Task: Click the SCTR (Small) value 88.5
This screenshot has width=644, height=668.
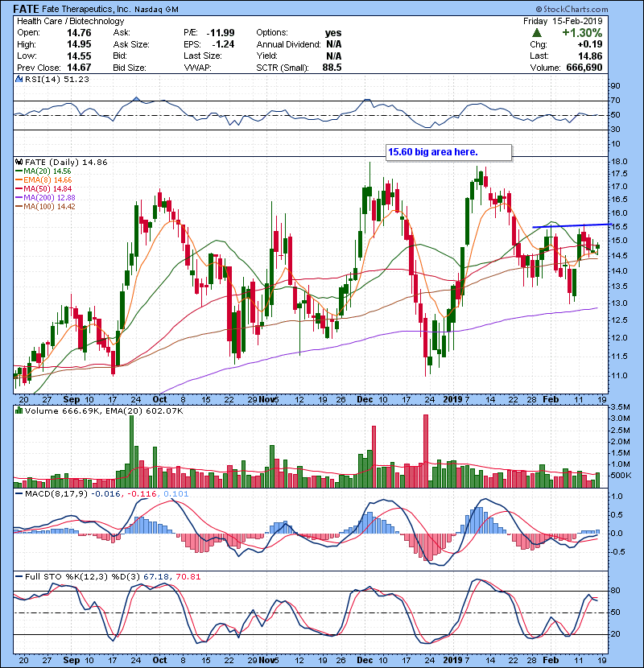Action: [332, 68]
